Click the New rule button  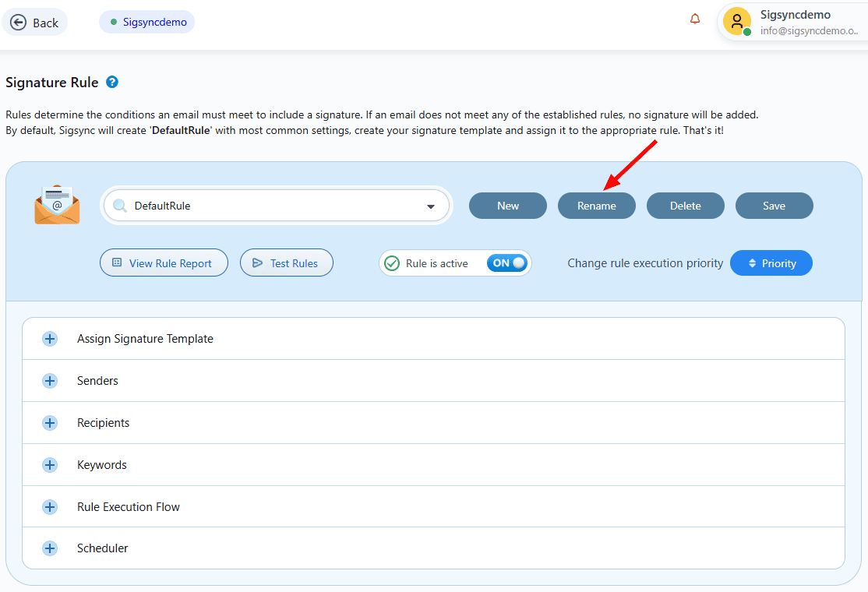tap(507, 206)
